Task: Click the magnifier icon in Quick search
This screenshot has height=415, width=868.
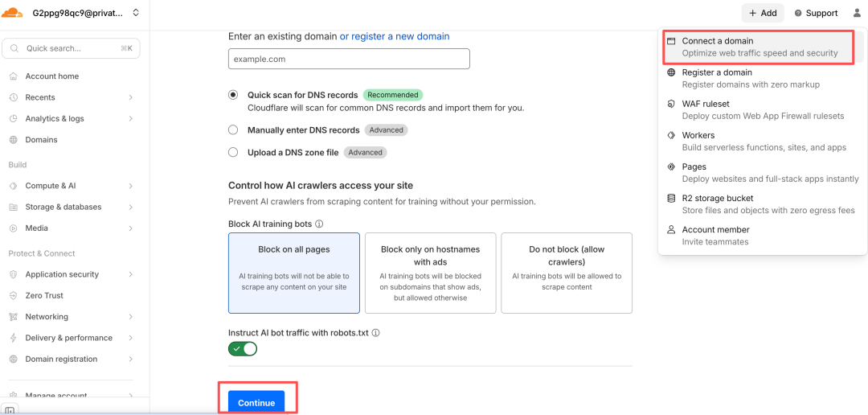Action: (x=15, y=48)
